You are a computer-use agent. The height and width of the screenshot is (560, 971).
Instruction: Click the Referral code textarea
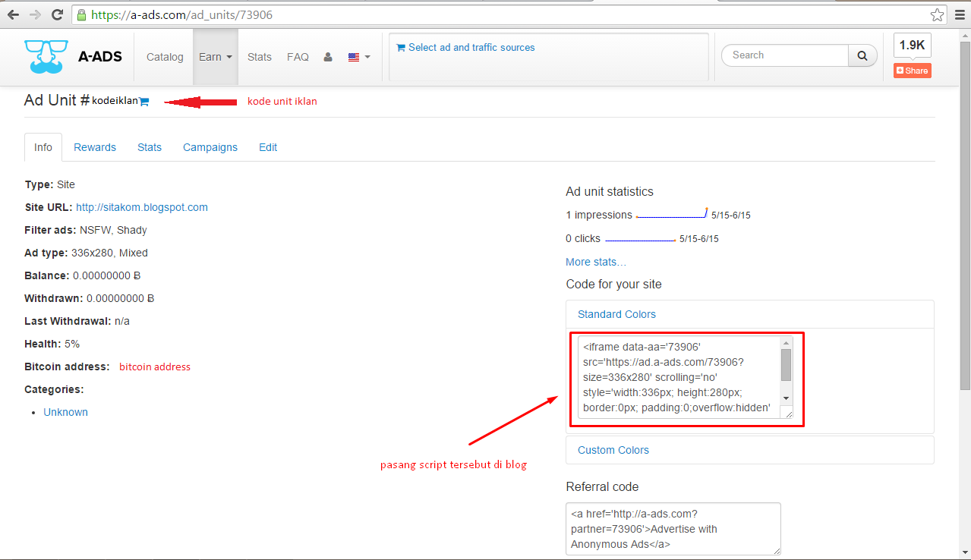tap(673, 529)
